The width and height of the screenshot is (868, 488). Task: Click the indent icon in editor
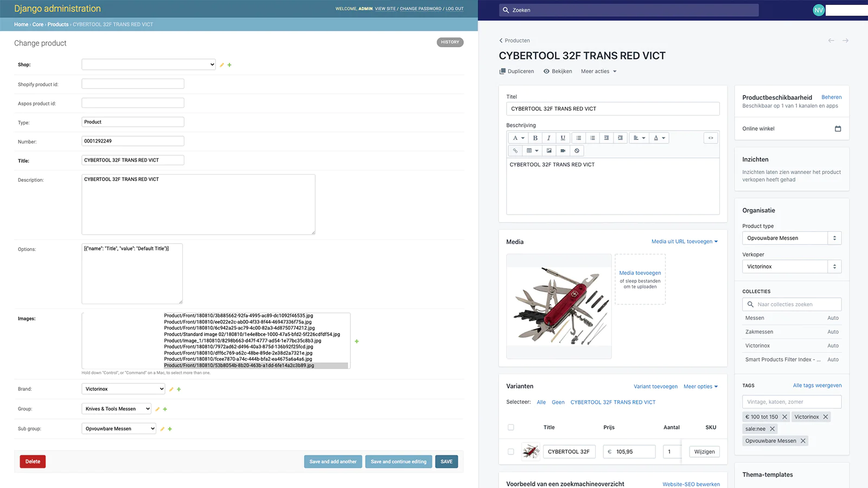click(x=620, y=138)
